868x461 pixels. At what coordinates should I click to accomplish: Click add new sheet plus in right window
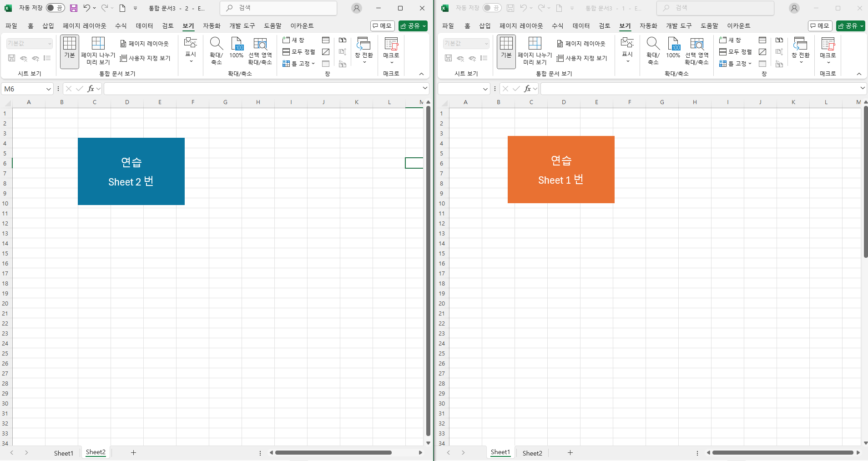570,452
